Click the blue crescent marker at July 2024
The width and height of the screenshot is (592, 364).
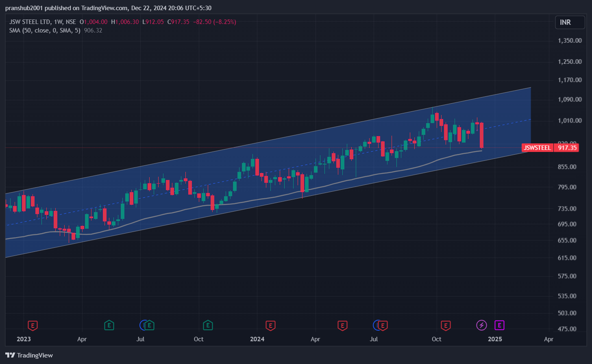[x=376, y=325]
